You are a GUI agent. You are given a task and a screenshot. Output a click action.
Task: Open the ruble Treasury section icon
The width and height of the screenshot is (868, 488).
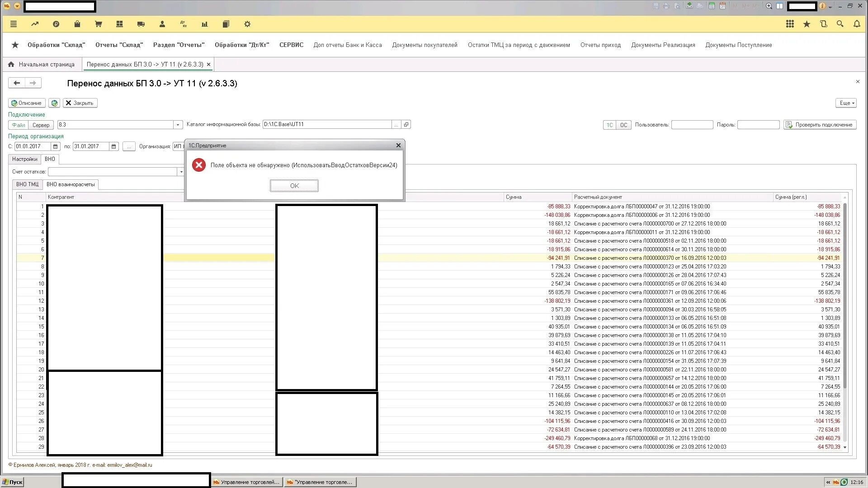coord(56,24)
